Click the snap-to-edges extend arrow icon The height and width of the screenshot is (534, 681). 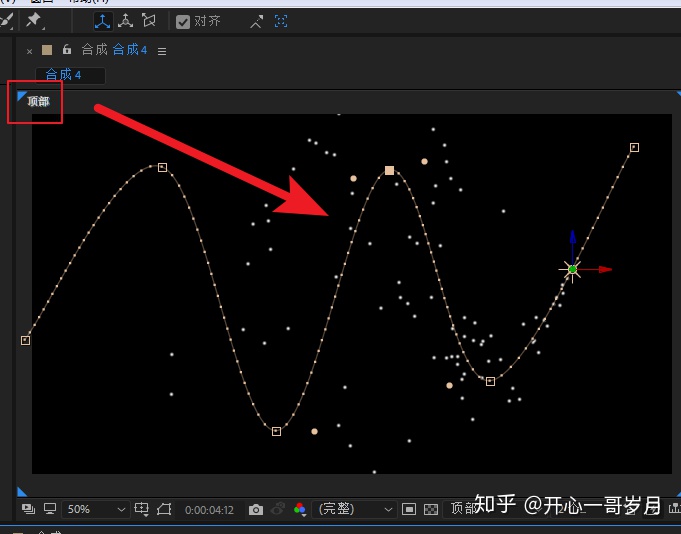(257, 21)
